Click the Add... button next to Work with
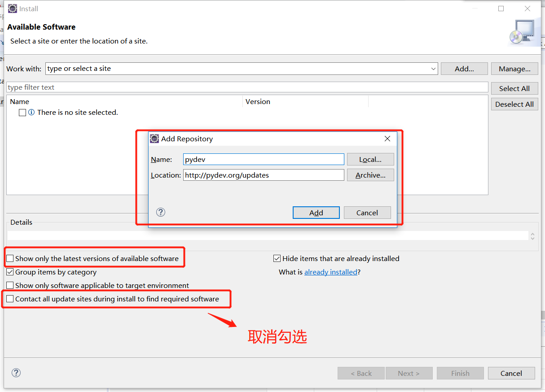The image size is (545, 392). [464, 69]
